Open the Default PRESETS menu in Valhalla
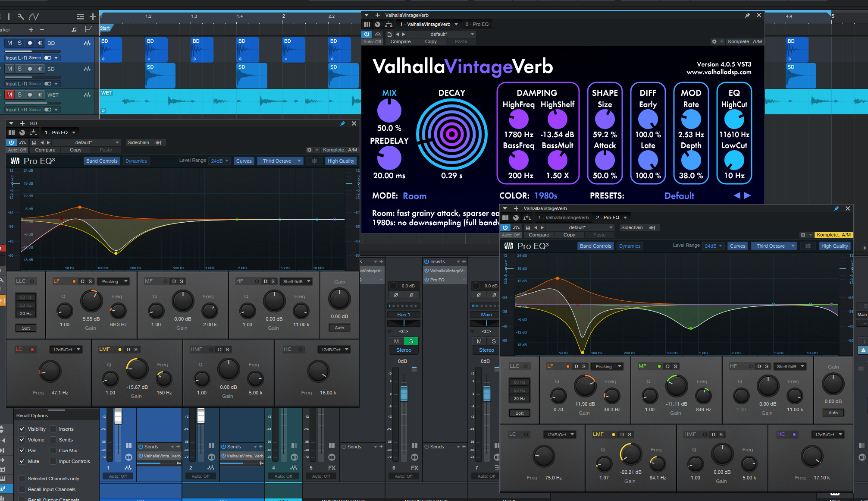 tap(679, 196)
